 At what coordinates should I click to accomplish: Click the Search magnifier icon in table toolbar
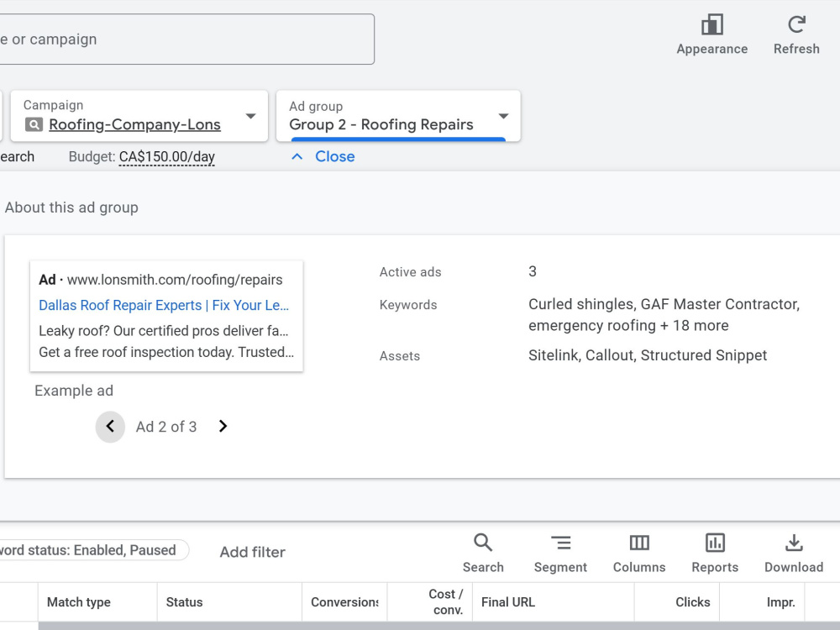pos(483,542)
